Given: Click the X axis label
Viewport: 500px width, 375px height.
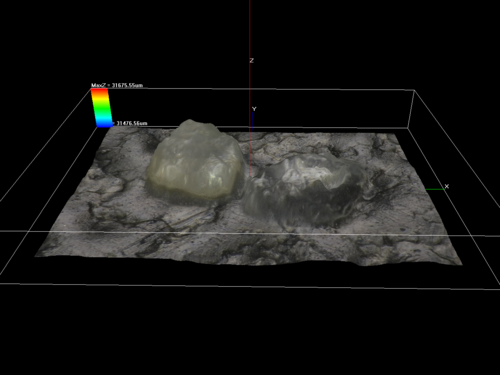Looking at the screenshot, I should pos(447,186).
